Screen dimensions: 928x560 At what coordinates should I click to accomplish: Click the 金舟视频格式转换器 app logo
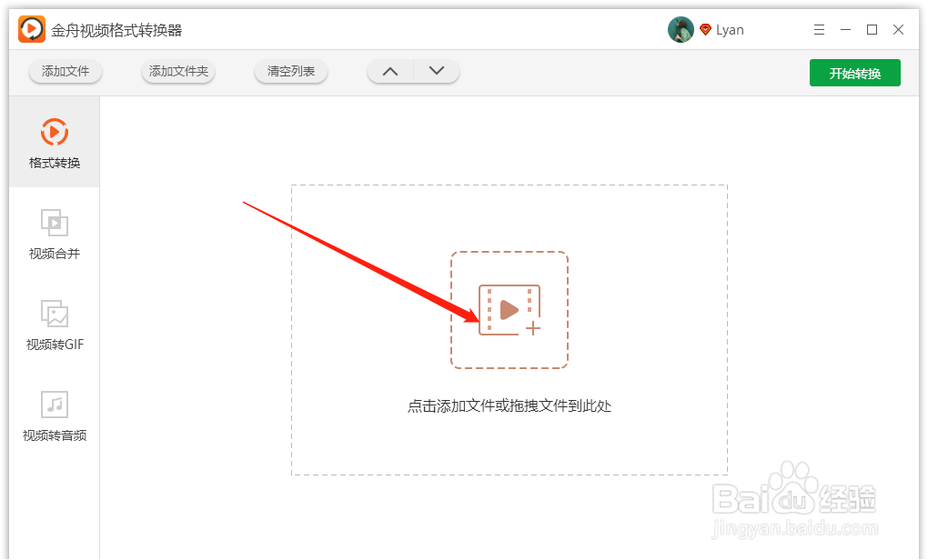(x=31, y=29)
